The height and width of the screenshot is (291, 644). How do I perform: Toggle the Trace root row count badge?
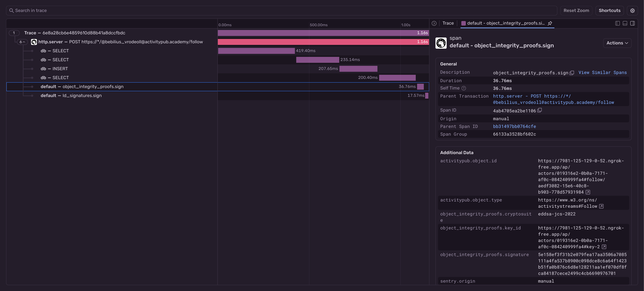tap(14, 33)
